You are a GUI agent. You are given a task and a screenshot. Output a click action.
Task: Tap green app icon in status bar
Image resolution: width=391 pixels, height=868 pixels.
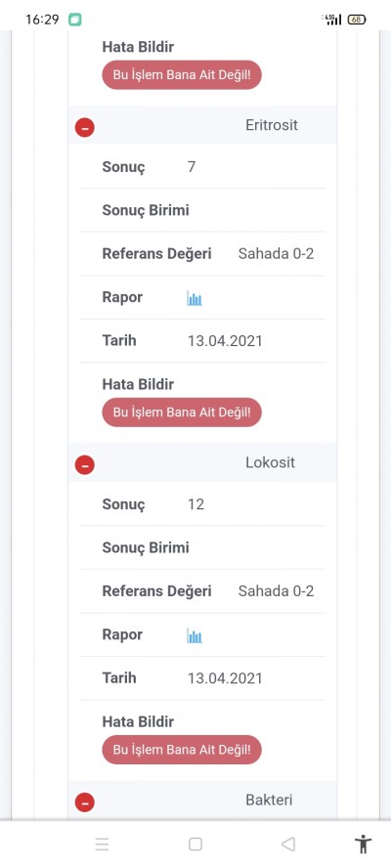74,20
